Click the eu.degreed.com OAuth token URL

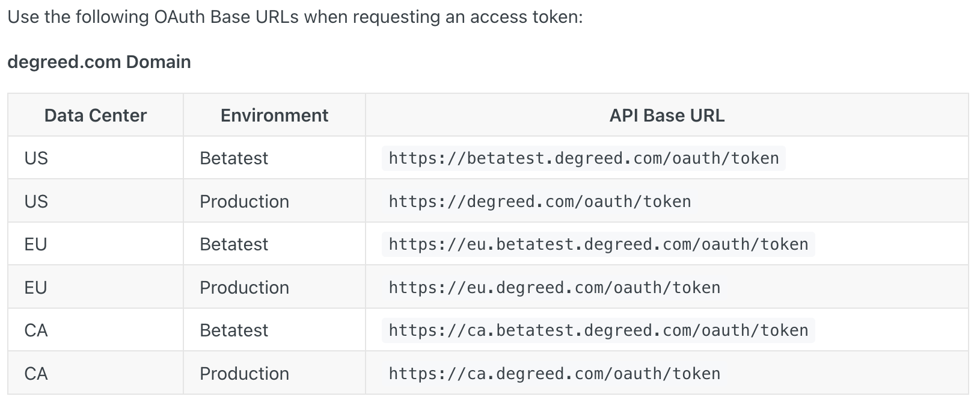tap(554, 288)
